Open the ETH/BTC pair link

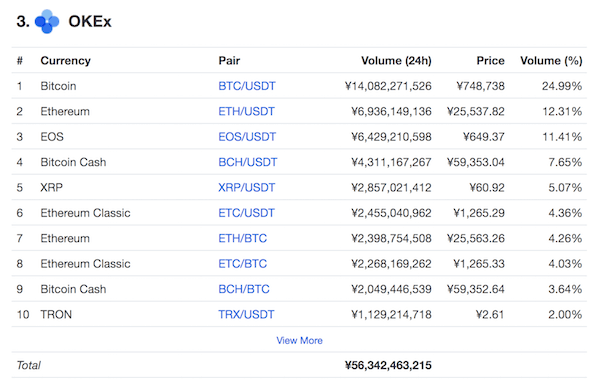pos(243,238)
